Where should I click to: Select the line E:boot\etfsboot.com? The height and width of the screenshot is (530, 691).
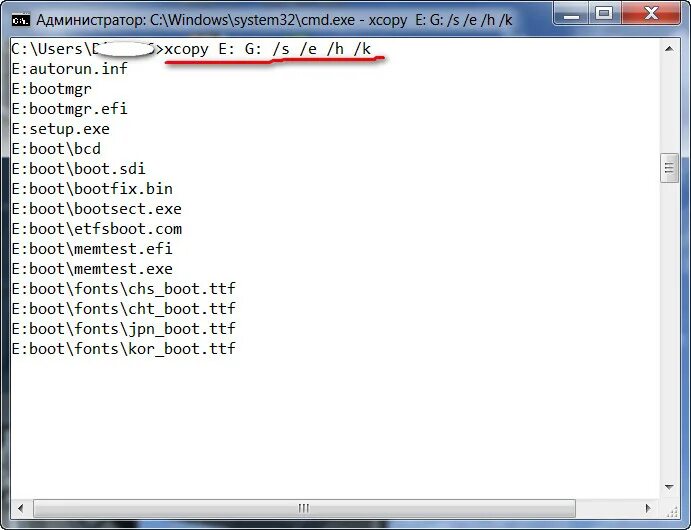pyautogui.click(x=97, y=229)
